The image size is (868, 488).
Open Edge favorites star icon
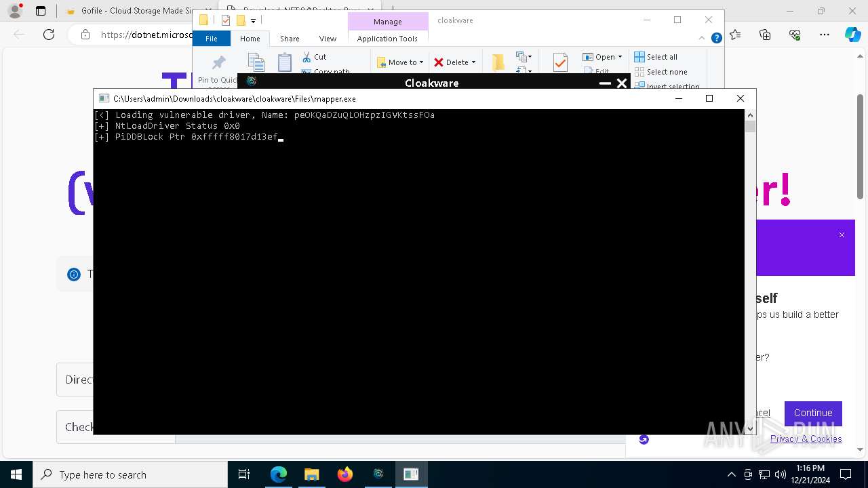736,35
